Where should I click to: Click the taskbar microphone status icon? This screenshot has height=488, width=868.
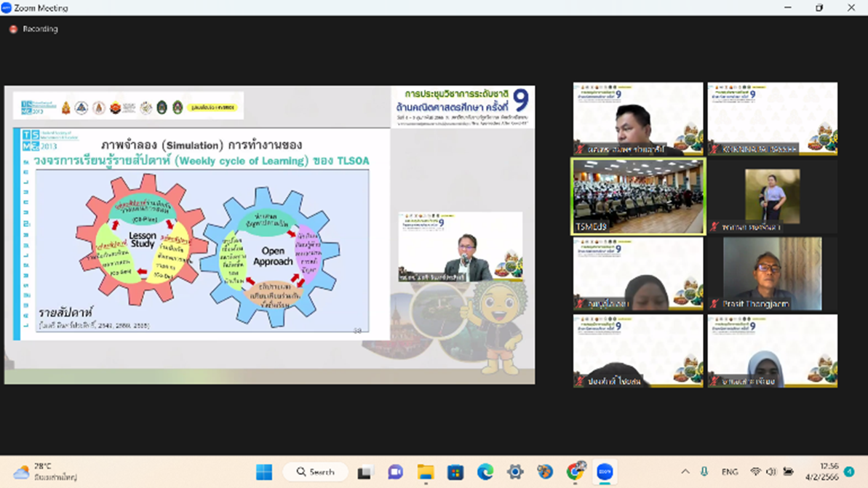coord(704,472)
